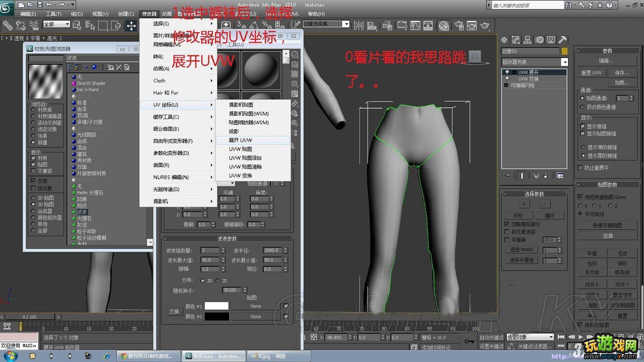
Task: Click the 交换 colors button
Action: click(x=174, y=311)
